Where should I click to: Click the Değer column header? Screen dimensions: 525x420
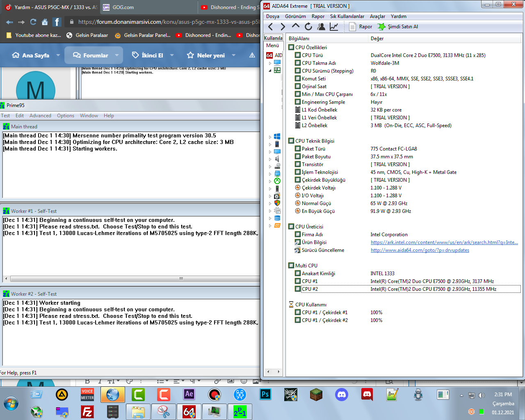[x=445, y=39]
